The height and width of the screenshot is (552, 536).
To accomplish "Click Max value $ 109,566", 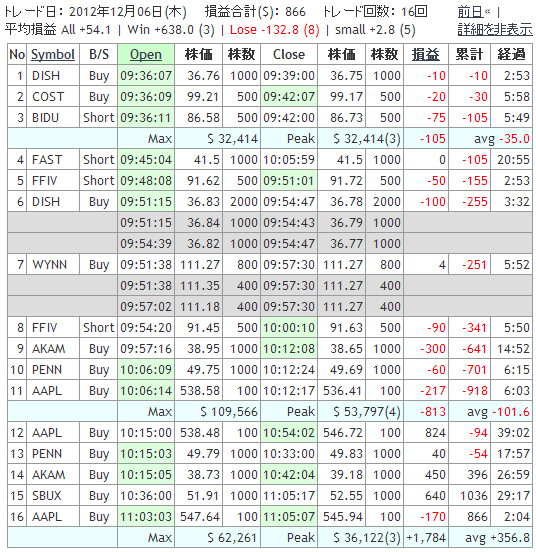I will [229, 412].
